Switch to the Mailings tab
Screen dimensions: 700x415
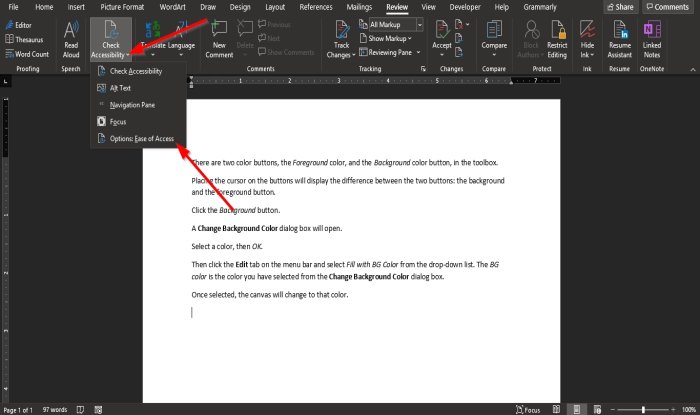pyautogui.click(x=359, y=7)
